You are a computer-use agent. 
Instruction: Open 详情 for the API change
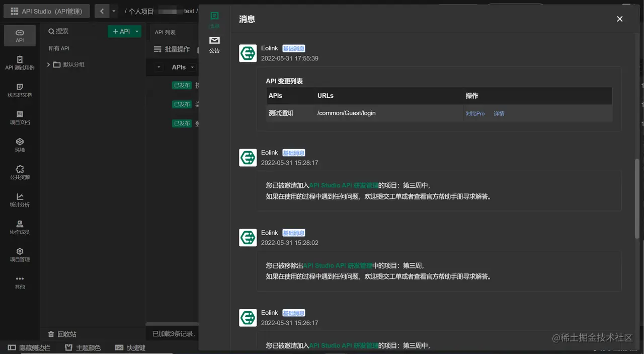click(499, 113)
